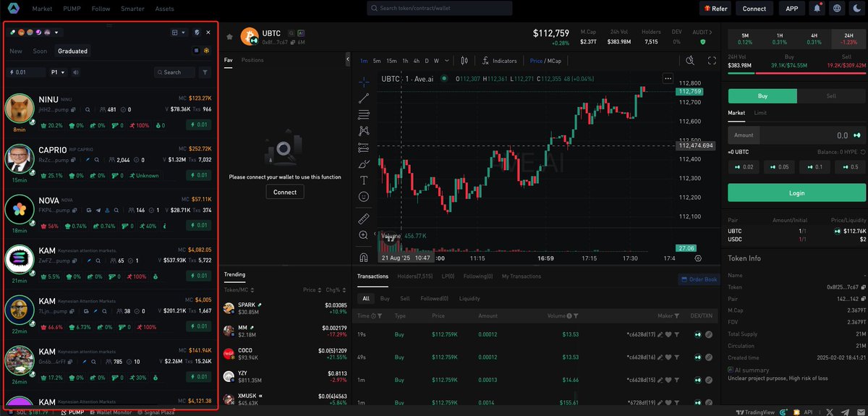The width and height of the screenshot is (868, 416).
Task: Open the Order Book button
Action: [x=699, y=279]
